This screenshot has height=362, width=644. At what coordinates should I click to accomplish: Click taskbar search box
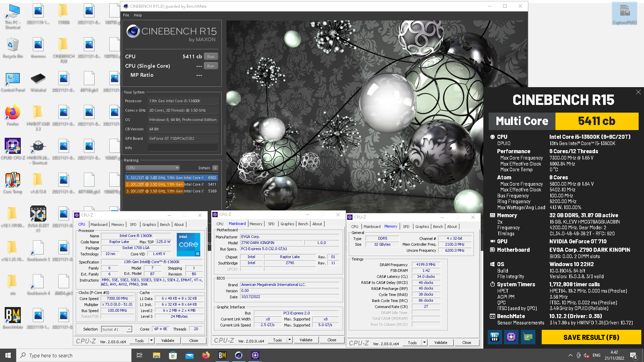coord(74,355)
